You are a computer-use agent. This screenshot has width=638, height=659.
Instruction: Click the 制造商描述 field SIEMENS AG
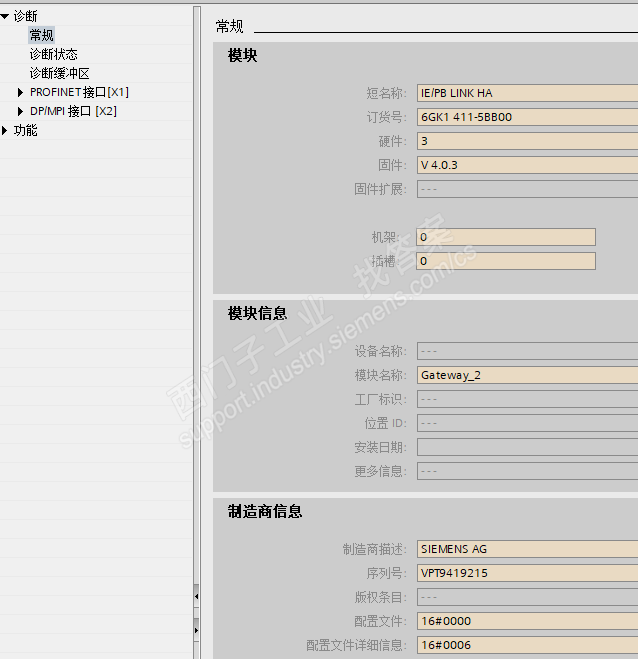pyautogui.click(x=527, y=549)
